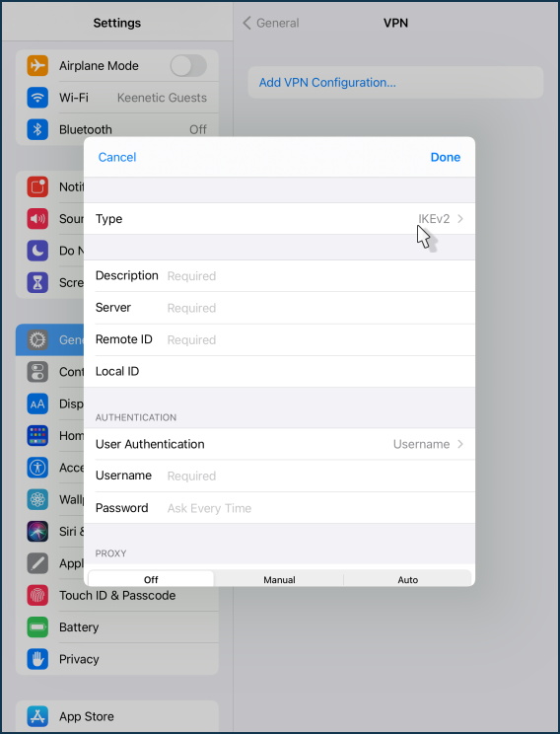Open the Privacy settings row
The height and width of the screenshot is (734, 560).
[117, 659]
